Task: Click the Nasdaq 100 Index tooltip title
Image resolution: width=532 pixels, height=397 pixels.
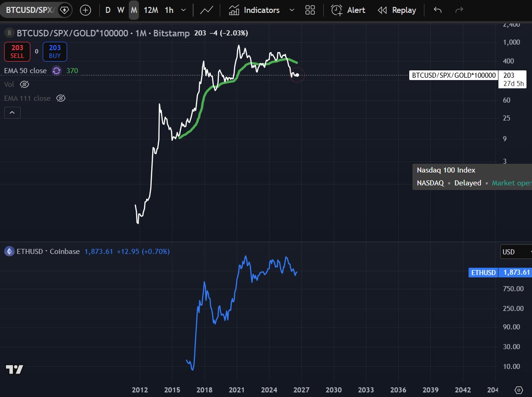Action: (x=446, y=170)
